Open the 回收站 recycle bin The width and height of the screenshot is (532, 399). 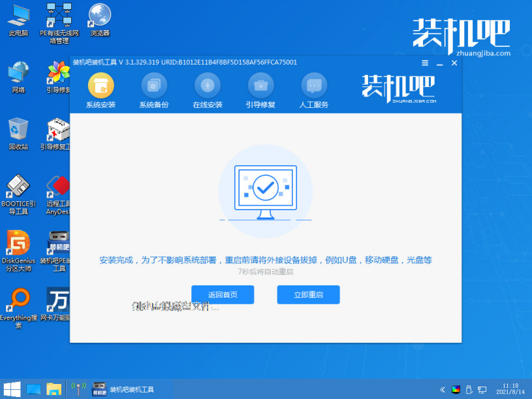18,134
